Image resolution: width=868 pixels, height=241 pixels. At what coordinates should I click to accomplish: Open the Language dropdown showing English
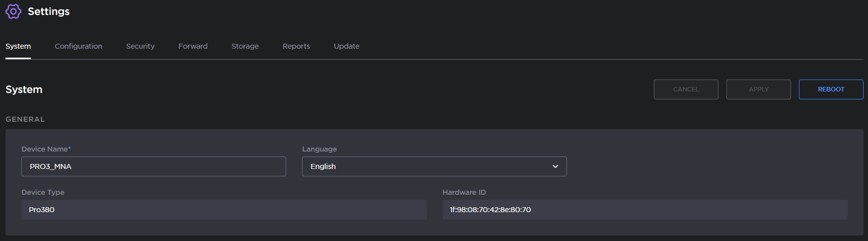pyautogui.click(x=434, y=166)
